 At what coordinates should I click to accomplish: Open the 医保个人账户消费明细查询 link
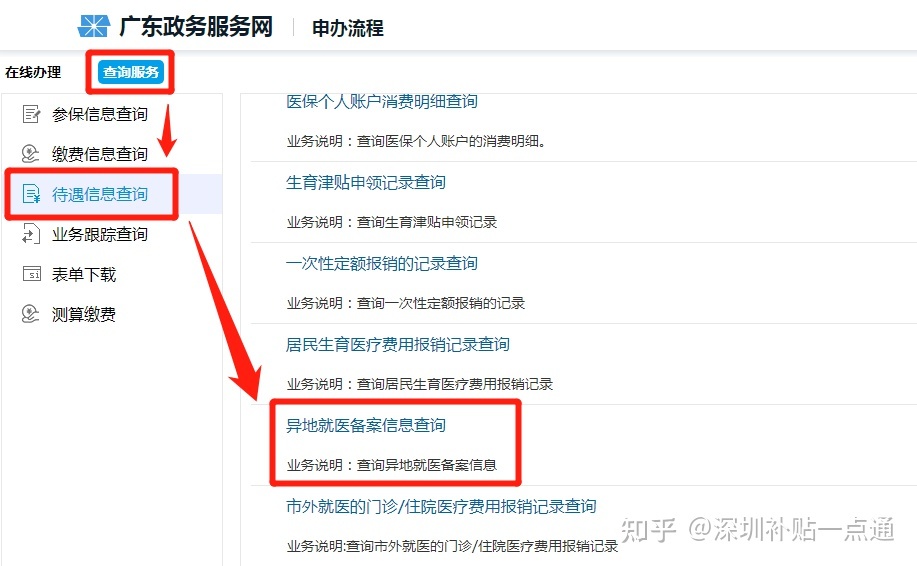pos(382,101)
